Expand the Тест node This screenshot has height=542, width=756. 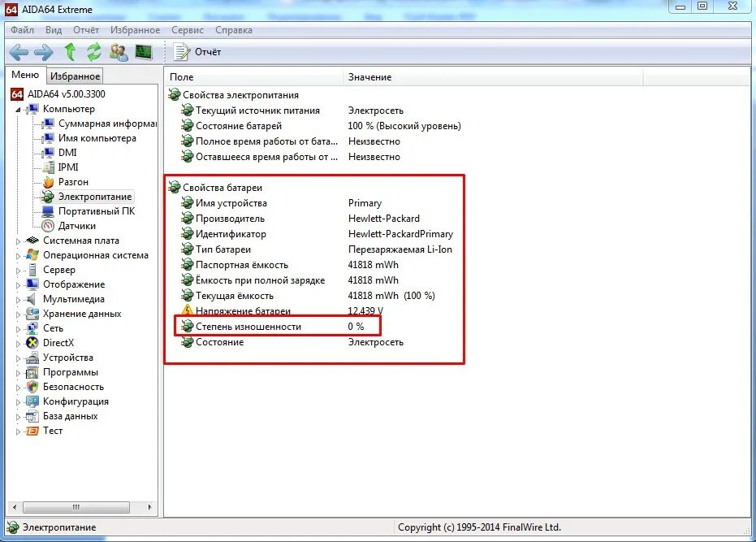coord(19,431)
